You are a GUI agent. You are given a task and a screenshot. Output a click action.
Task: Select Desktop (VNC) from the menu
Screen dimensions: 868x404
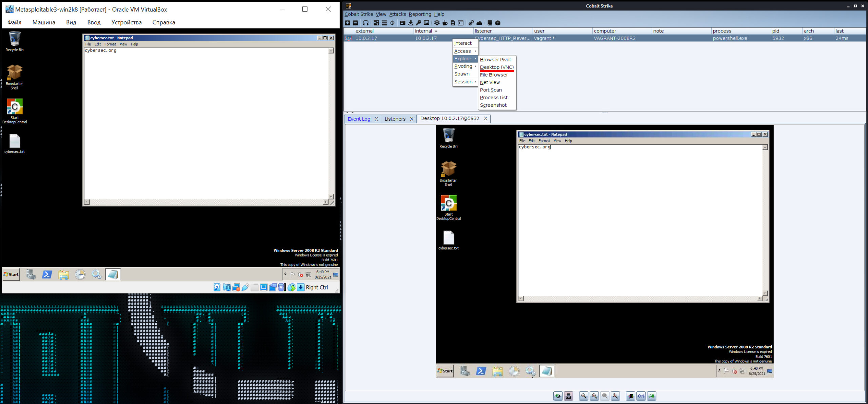pos(496,67)
